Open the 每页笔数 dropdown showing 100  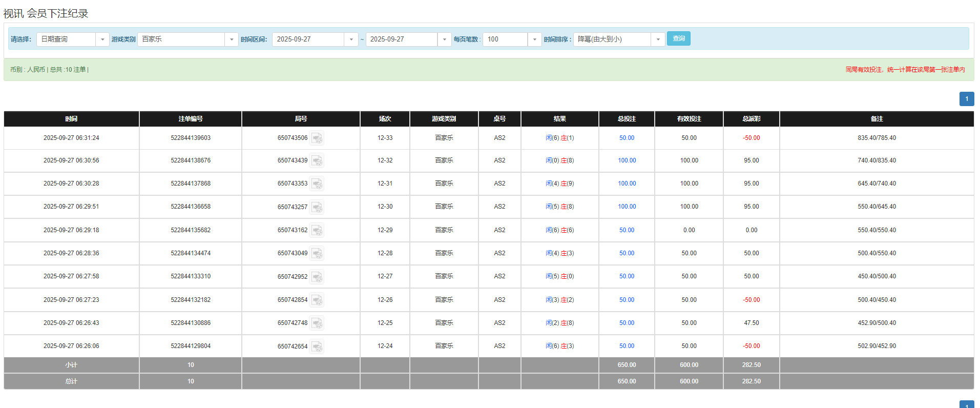tap(511, 39)
